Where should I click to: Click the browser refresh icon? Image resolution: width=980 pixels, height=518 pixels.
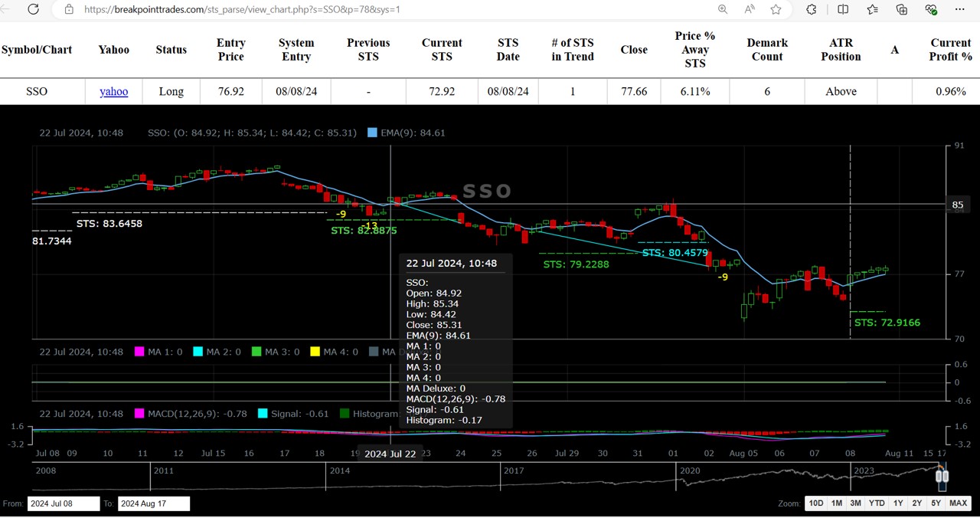point(33,9)
